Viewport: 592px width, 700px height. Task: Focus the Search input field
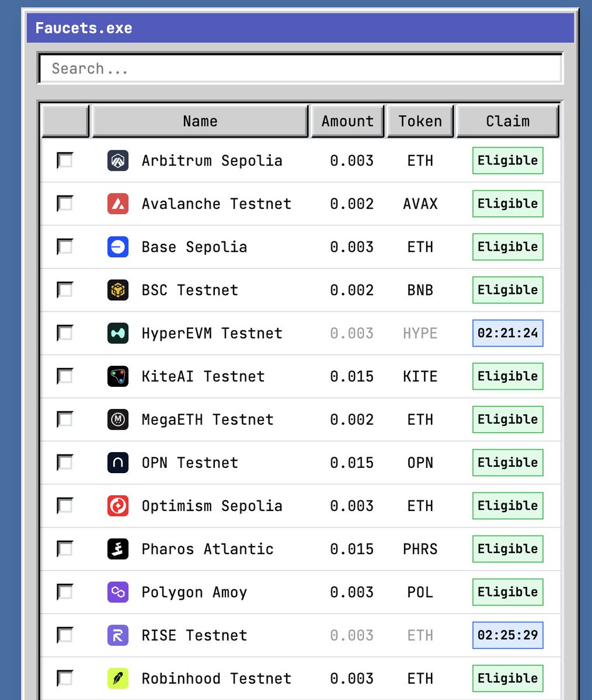[x=301, y=69]
